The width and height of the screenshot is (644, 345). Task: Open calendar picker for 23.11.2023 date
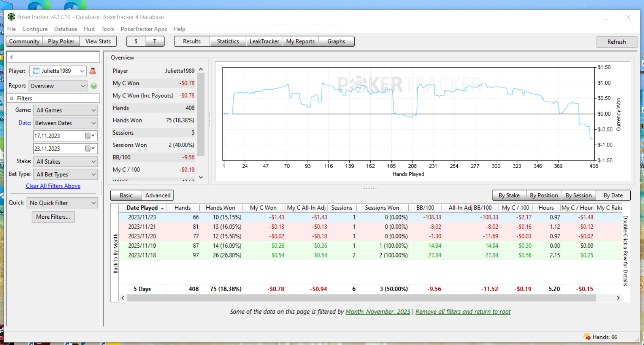[x=90, y=149]
